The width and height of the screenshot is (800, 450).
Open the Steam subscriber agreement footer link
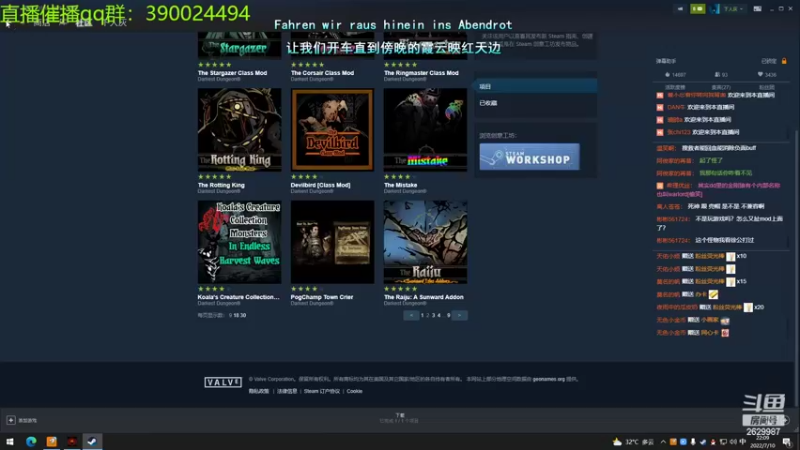(321, 391)
